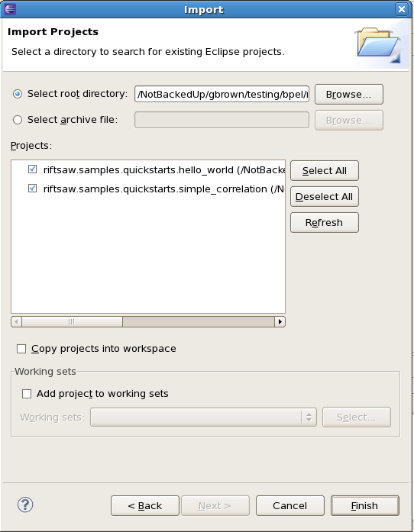
Task: Close the Import dialog window
Action: coord(402,9)
